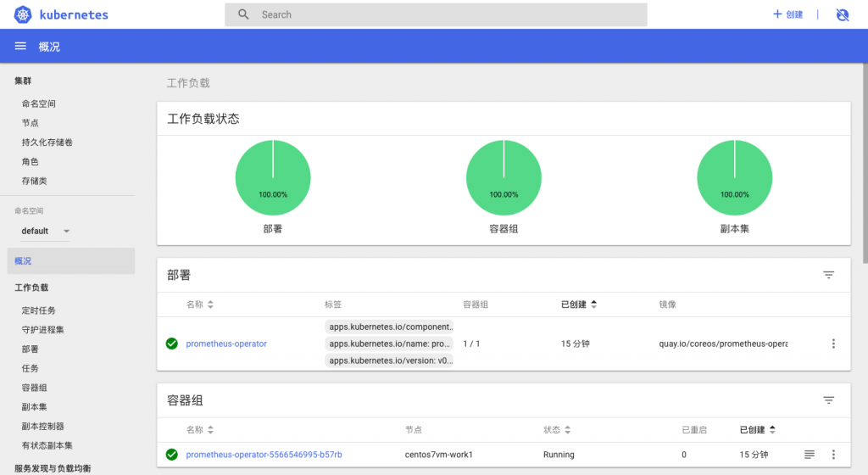
Task: Click the namespace dropdown arrow
Action: (66, 232)
